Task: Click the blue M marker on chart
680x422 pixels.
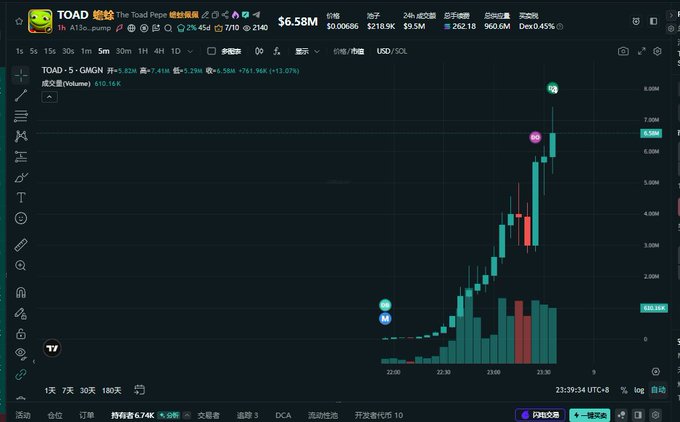Action: click(x=385, y=318)
